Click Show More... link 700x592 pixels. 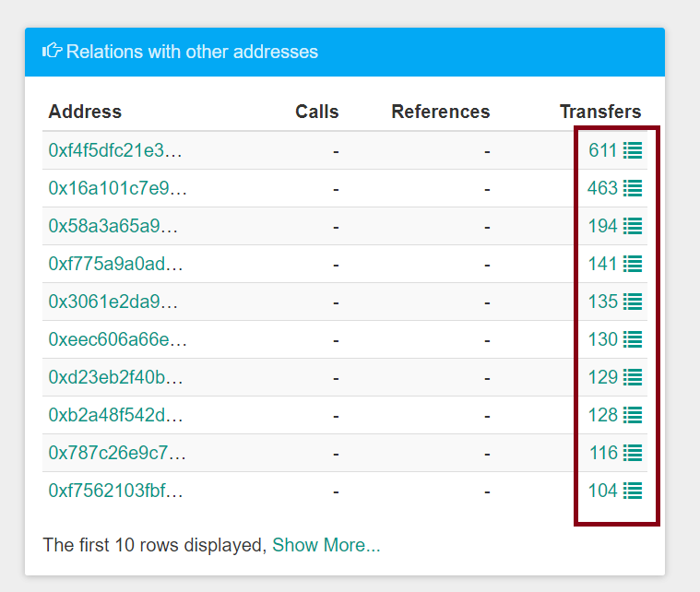coord(326,545)
